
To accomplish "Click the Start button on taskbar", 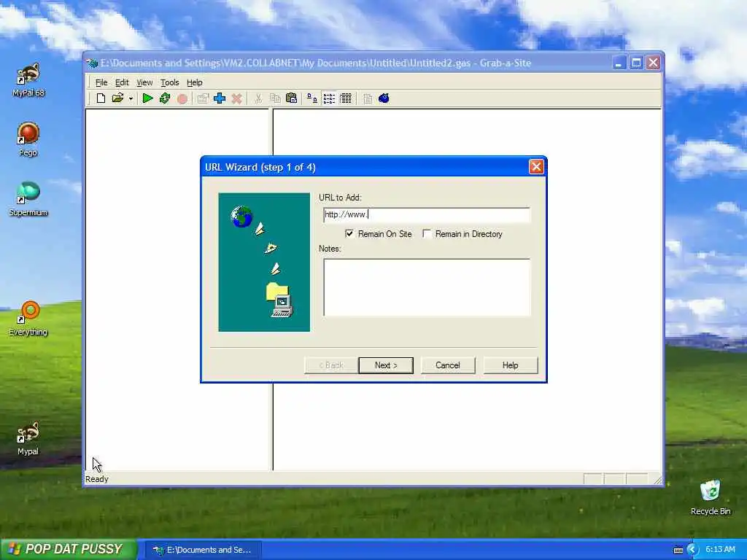I will [69, 549].
